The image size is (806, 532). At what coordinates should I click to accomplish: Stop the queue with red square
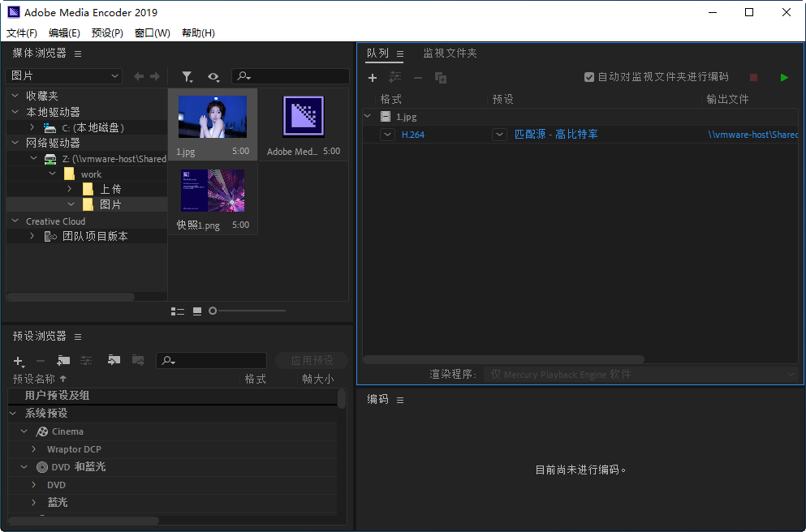coord(753,78)
